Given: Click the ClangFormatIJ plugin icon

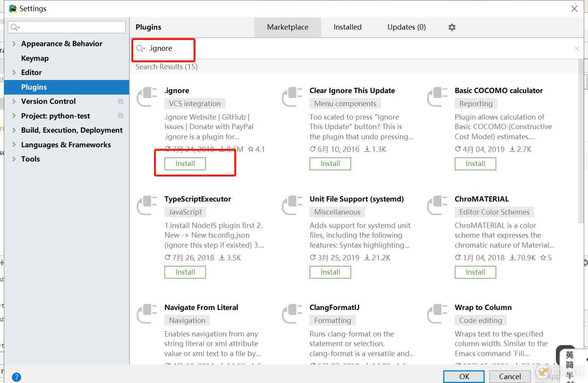Looking at the screenshot, I should pos(292,314).
